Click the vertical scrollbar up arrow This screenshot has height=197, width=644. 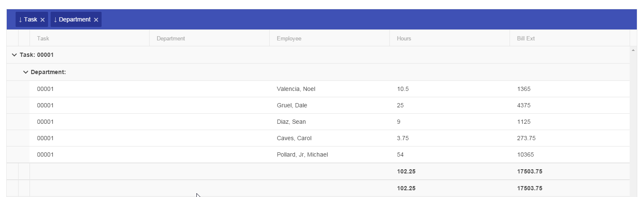click(633, 51)
